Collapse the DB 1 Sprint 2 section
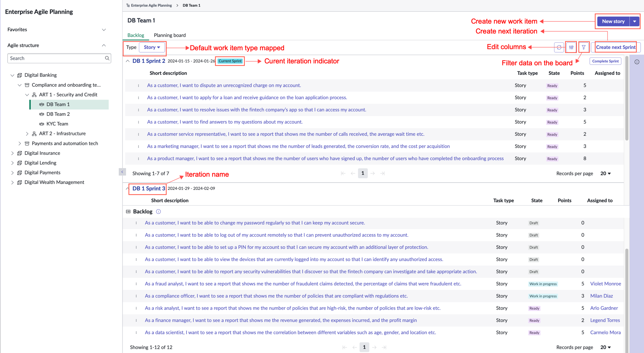The height and width of the screenshot is (353, 644). tap(127, 61)
